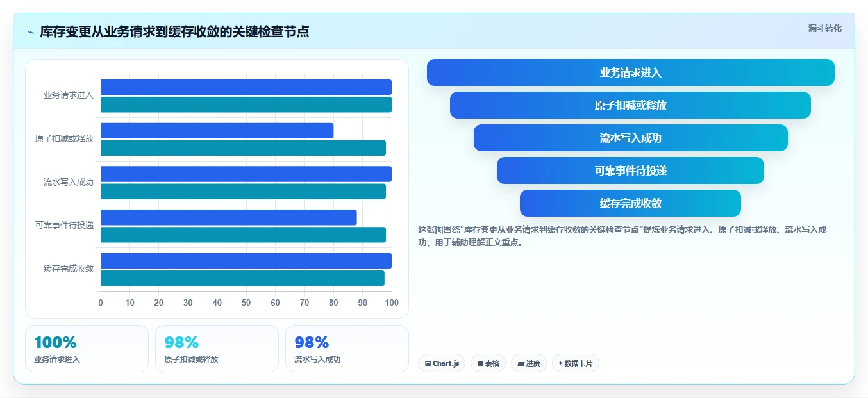The width and height of the screenshot is (868, 398).
Task: Click the blue bar for 可靠事件待投递
Action: [x=229, y=217]
